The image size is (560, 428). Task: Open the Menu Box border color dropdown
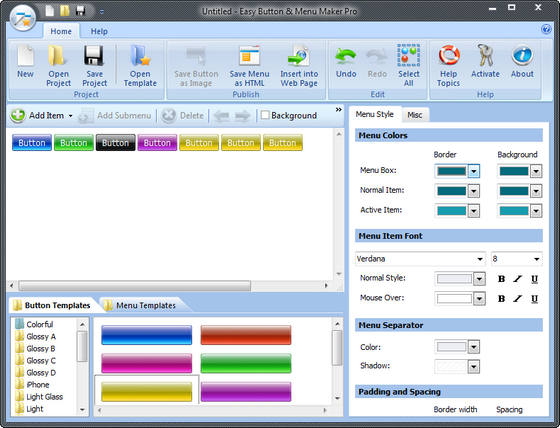(x=474, y=171)
